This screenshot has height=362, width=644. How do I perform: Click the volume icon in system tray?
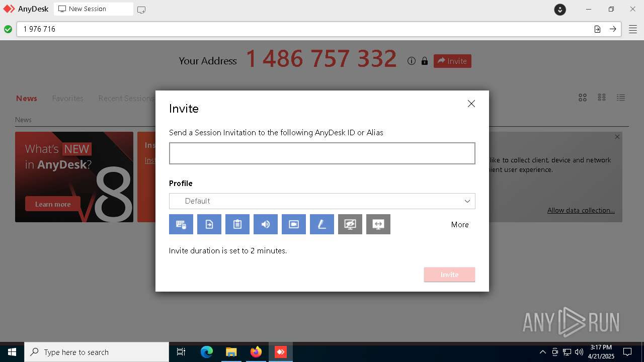579,352
